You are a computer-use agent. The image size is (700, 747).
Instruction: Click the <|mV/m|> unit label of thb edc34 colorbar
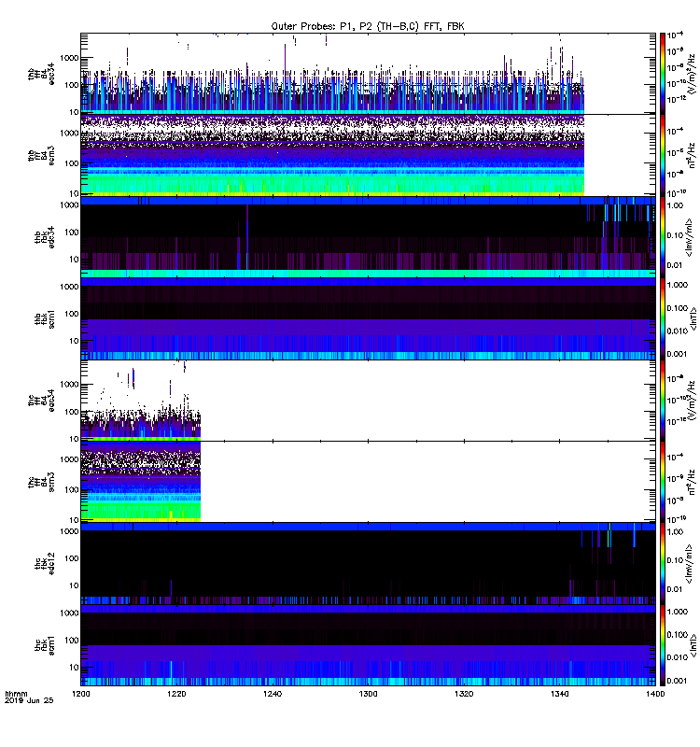click(689, 237)
